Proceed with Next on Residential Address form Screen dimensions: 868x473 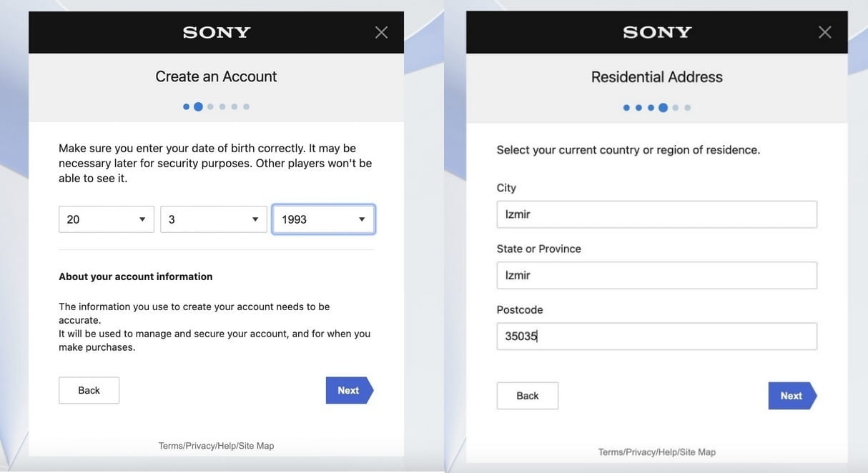pos(791,396)
